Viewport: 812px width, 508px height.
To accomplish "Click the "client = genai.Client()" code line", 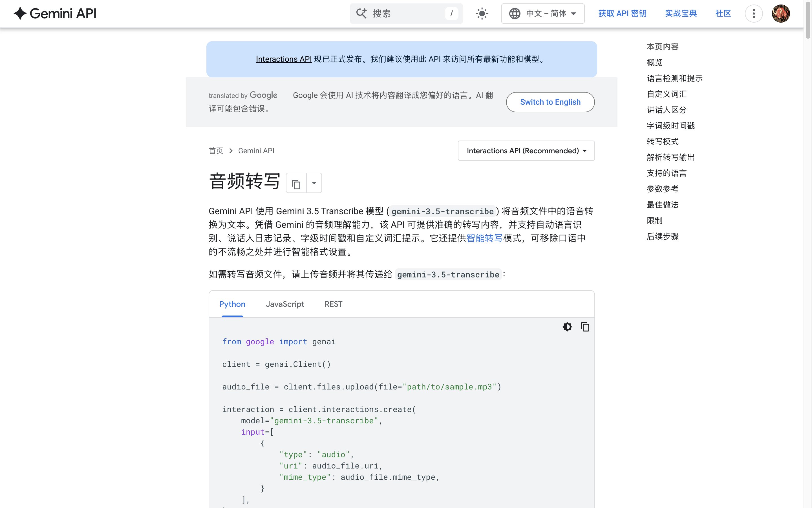I will [276, 364].
